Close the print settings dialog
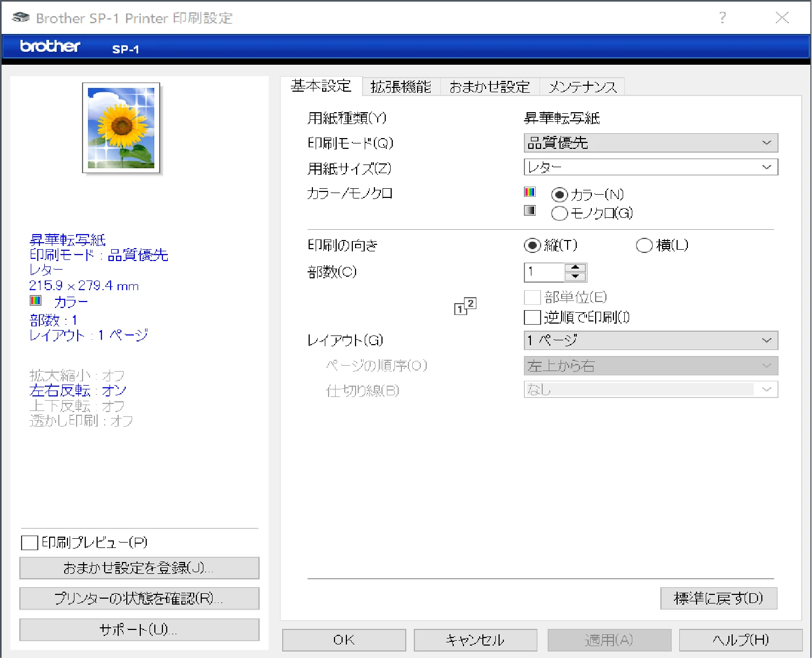 coord(782,18)
